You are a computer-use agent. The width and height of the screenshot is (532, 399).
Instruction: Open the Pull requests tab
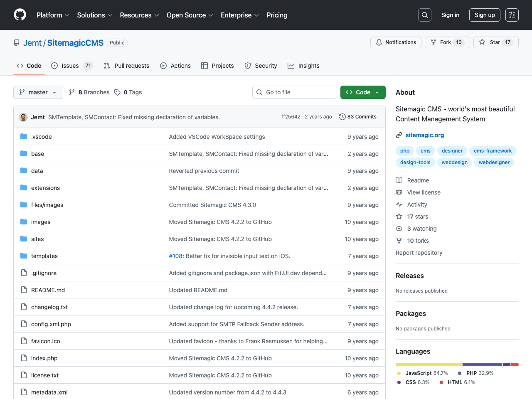pos(127,65)
